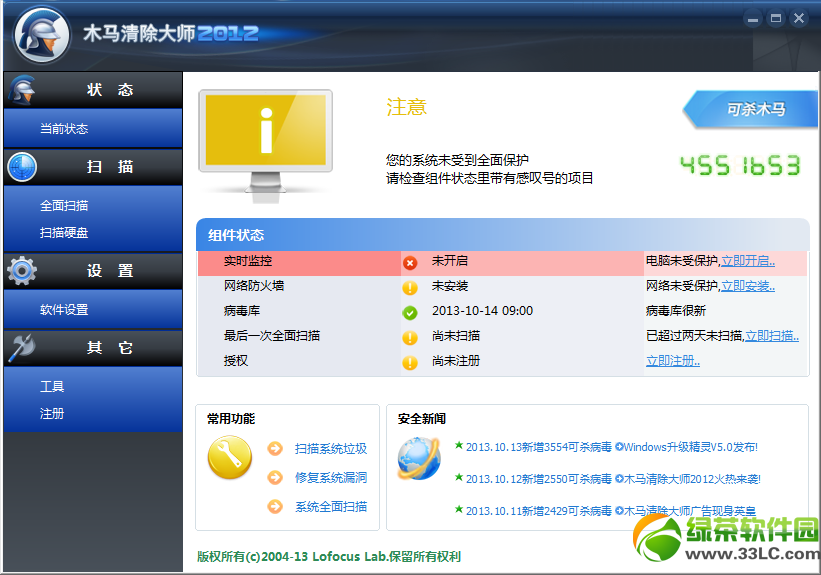Viewport: 821px width, 575px height.
Task: Open news 2013.10.11新增2429可杀病毒
Action: pos(539,511)
